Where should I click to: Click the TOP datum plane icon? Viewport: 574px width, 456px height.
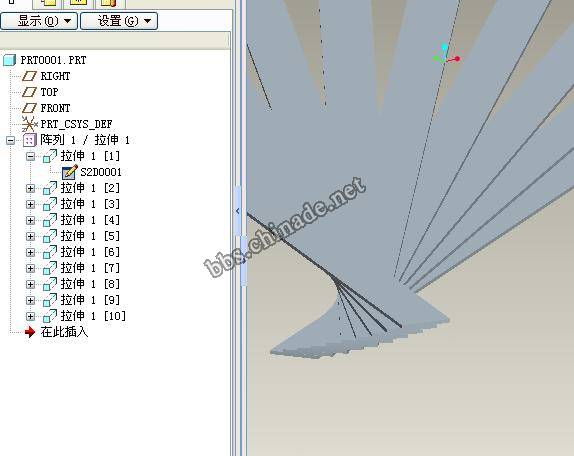pyautogui.click(x=29, y=92)
